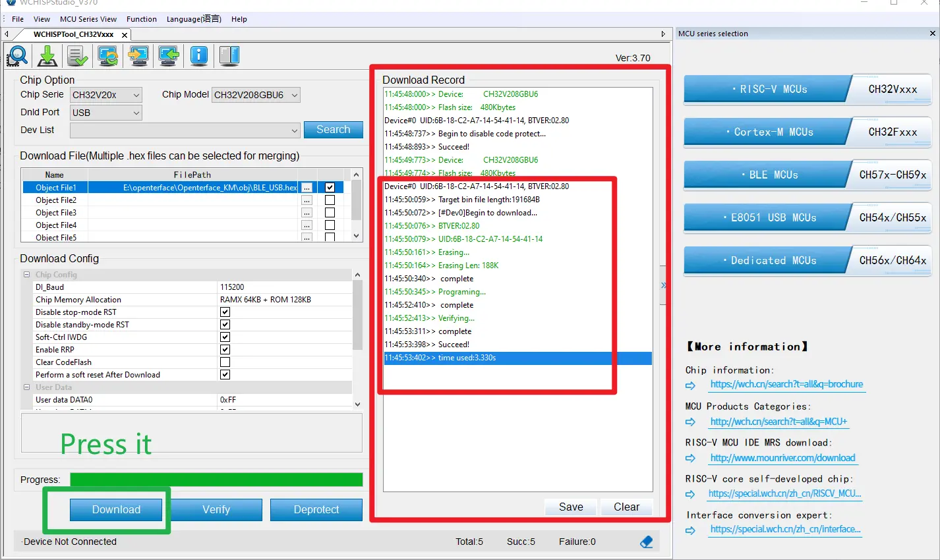Open the mounriver.com download link

(782, 458)
